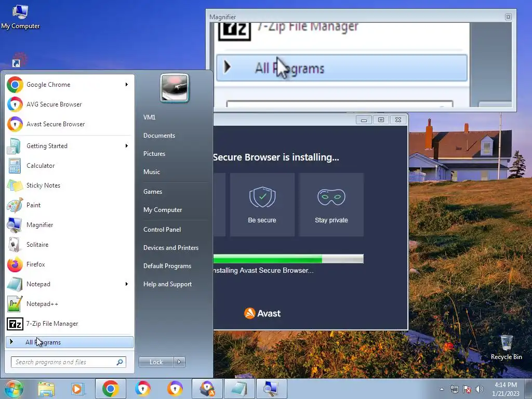Click Avast Secure Browser taskbar icon

(x=175, y=389)
